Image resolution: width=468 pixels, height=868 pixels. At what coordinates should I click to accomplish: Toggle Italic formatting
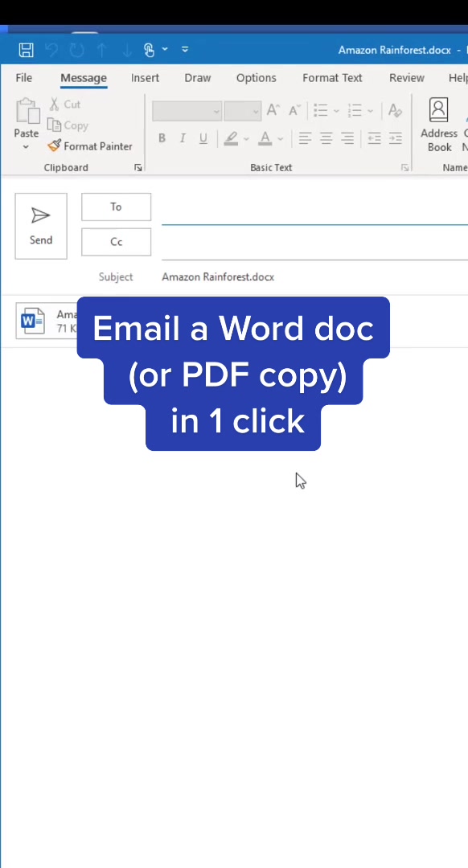[x=183, y=138]
